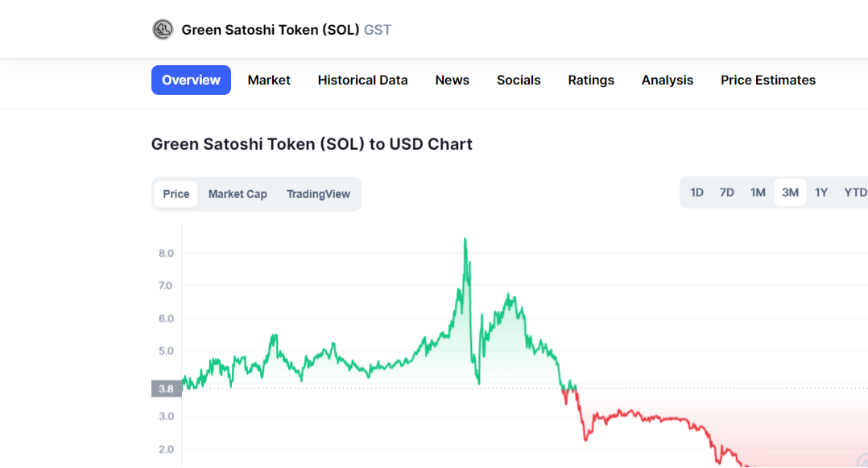Set chart range to 7D
868x468 pixels.
[x=727, y=193]
